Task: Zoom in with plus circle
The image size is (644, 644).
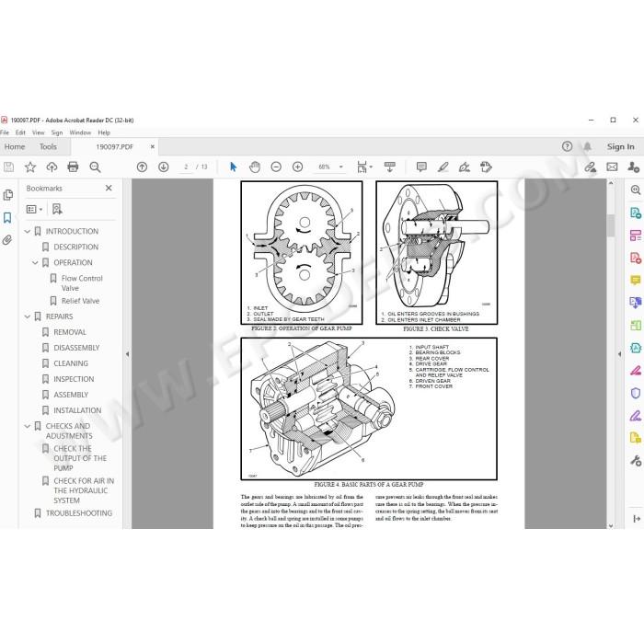Action: click(297, 167)
